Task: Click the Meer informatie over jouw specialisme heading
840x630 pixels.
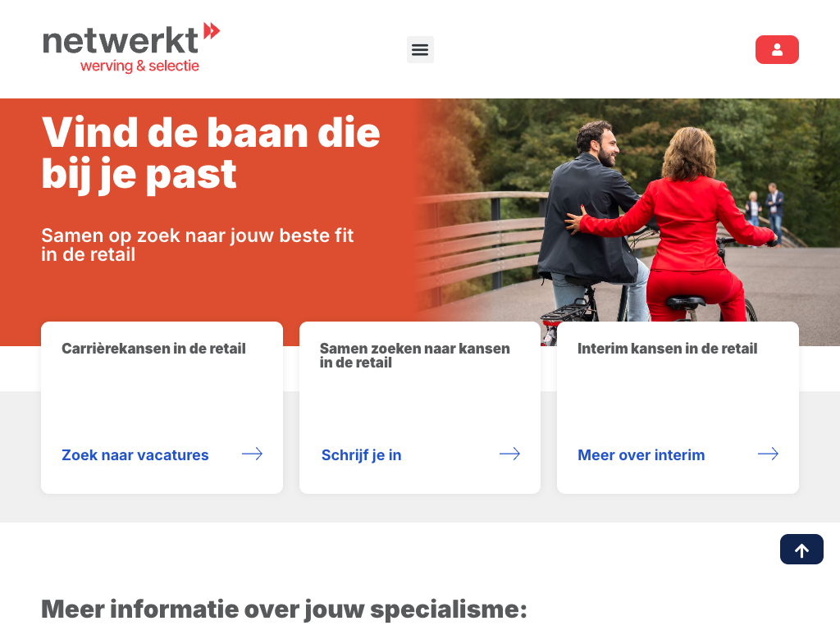Action: coord(284,609)
